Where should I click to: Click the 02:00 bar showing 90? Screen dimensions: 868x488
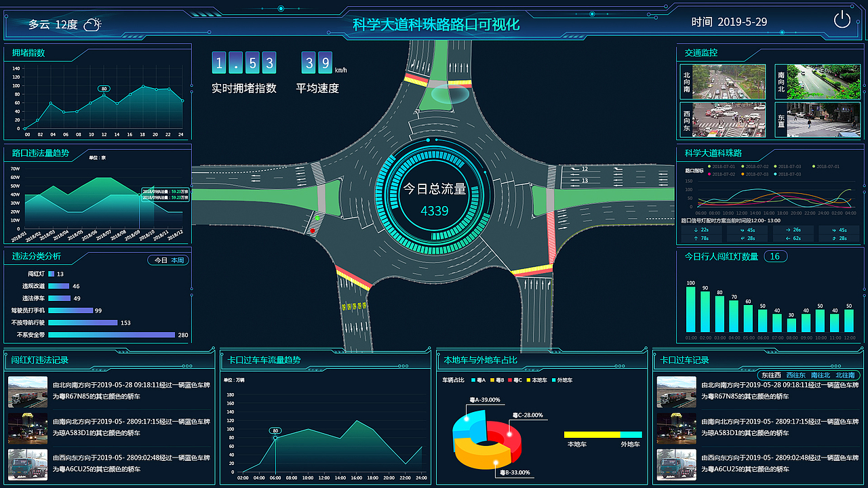(x=705, y=312)
